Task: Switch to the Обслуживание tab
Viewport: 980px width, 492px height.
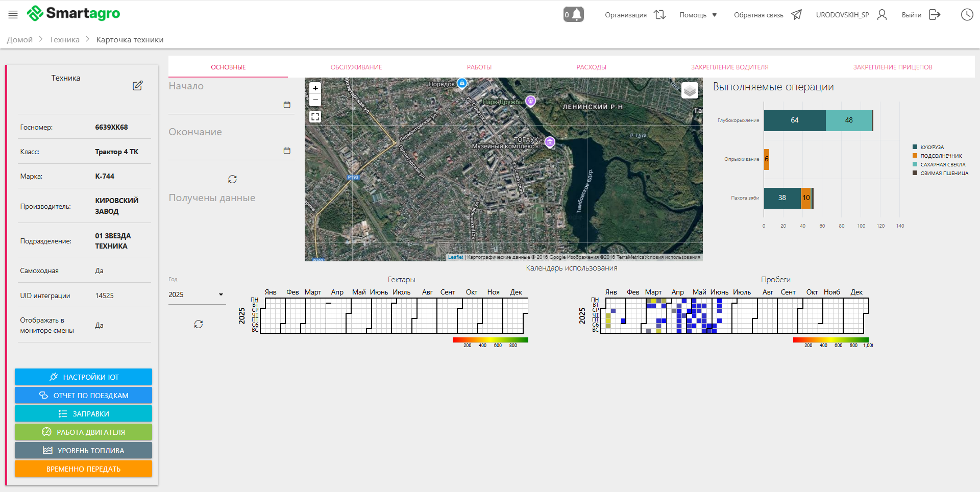Action: coord(356,67)
